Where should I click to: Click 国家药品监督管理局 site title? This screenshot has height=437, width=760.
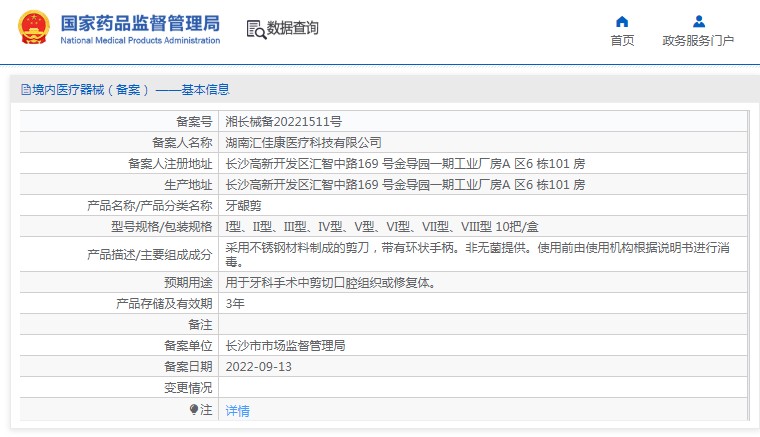tap(140, 23)
